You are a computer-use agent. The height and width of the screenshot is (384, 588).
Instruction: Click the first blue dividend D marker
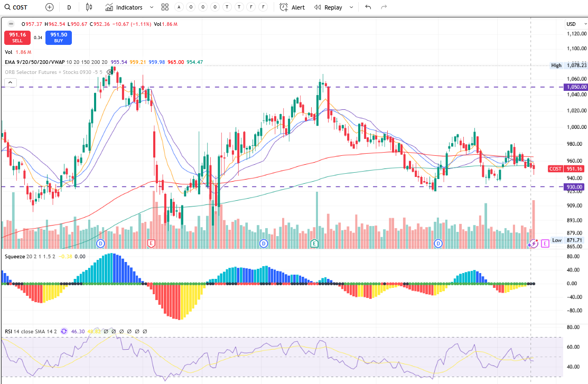click(x=101, y=243)
